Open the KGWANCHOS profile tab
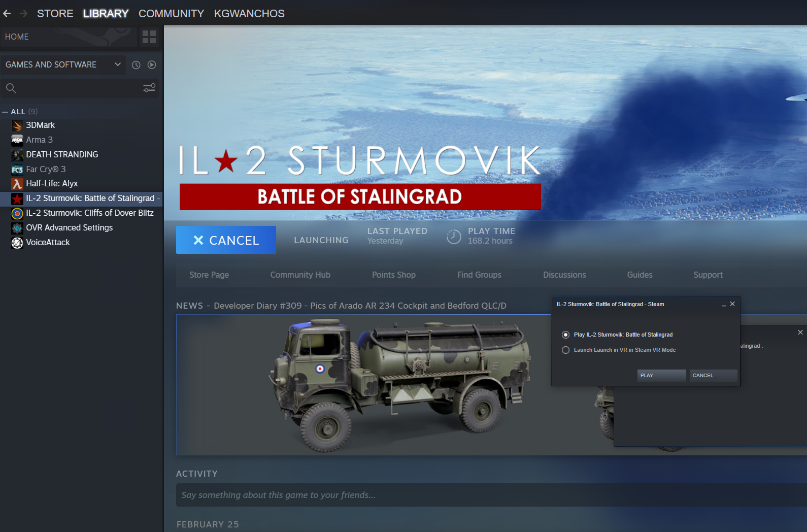Image resolution: width=807 pixels, height=532 pixels. [249, 14]
